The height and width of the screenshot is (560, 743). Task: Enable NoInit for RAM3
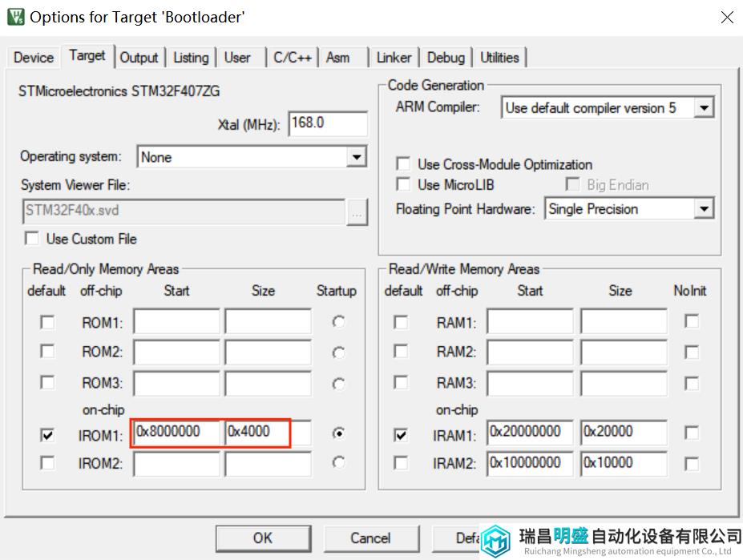pos(692,383)
